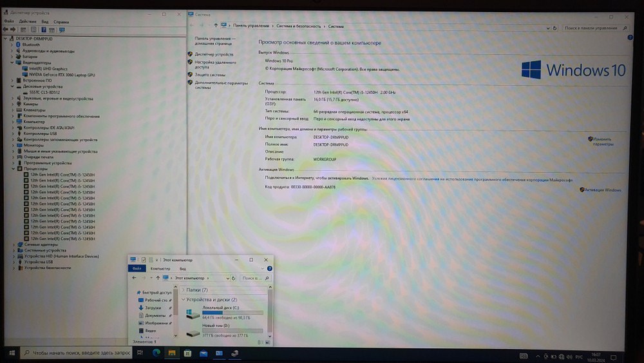Expand the Explorer ribbon chevron
644x363 pixels.
coord(263,268)
